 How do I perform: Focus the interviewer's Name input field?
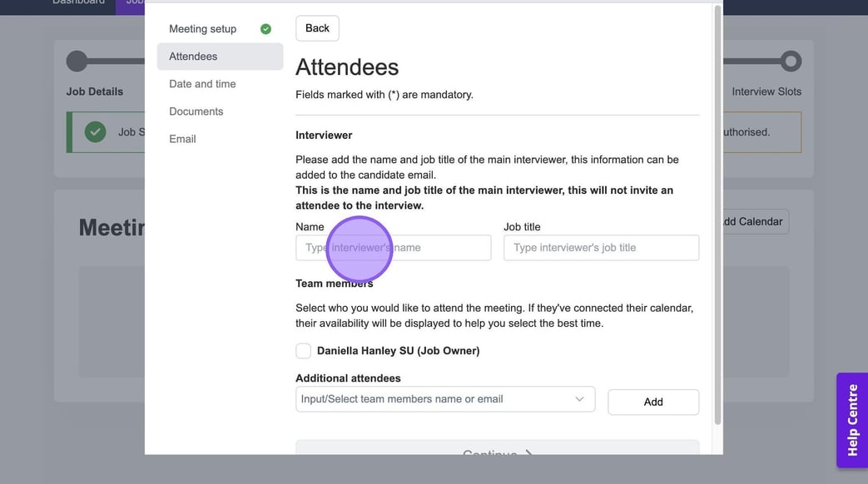coord(393,248)
